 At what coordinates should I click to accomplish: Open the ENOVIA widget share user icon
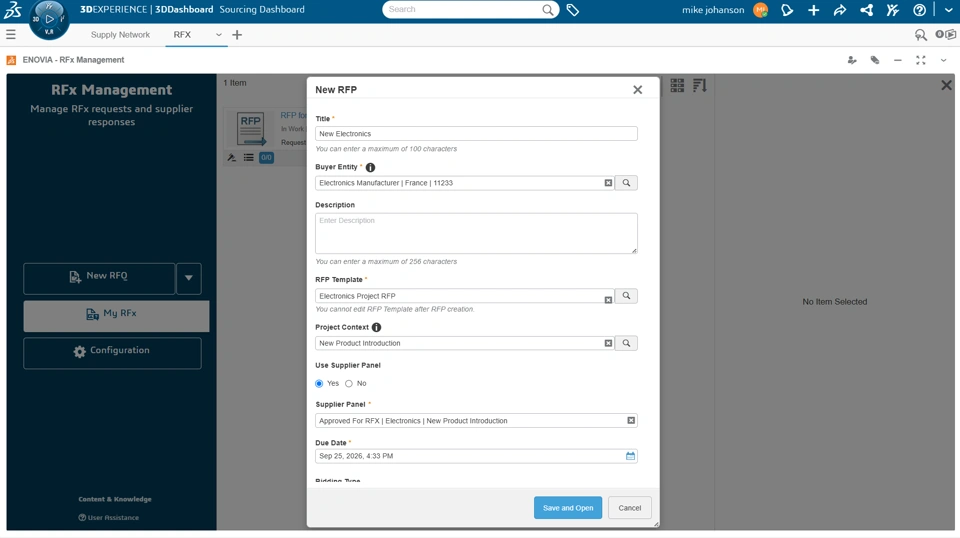[852, 60]
